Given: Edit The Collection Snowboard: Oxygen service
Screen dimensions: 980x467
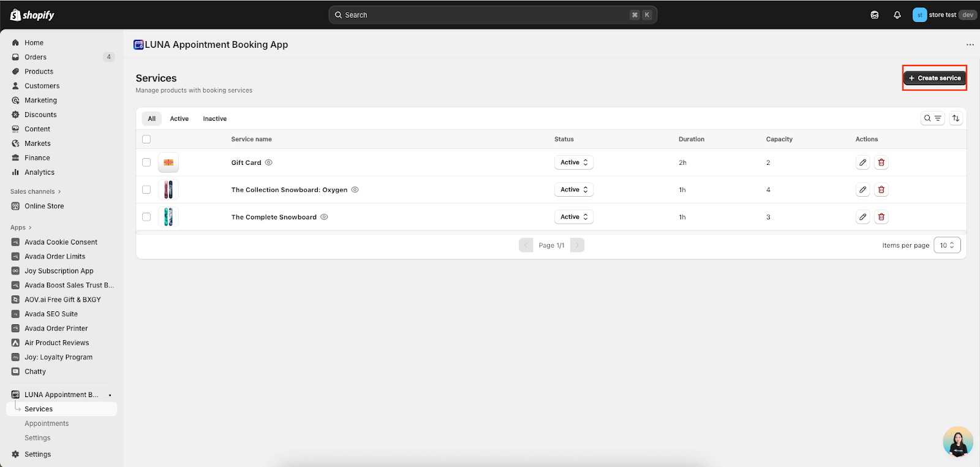Looking at the screenshot, I should 862,190.
